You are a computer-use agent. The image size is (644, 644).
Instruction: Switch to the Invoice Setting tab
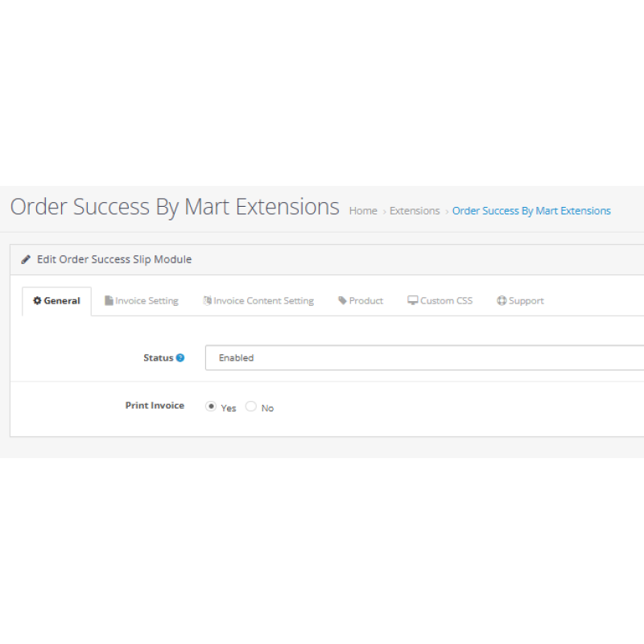147,301
